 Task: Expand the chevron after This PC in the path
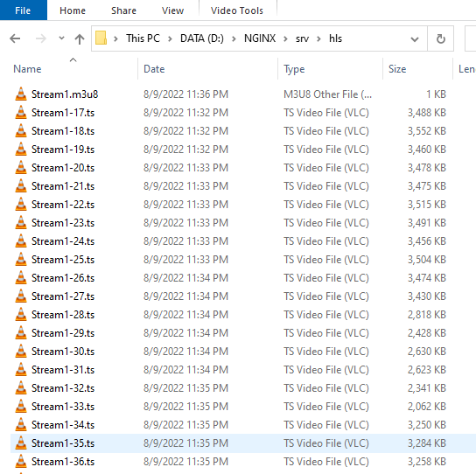click(170, 38)
